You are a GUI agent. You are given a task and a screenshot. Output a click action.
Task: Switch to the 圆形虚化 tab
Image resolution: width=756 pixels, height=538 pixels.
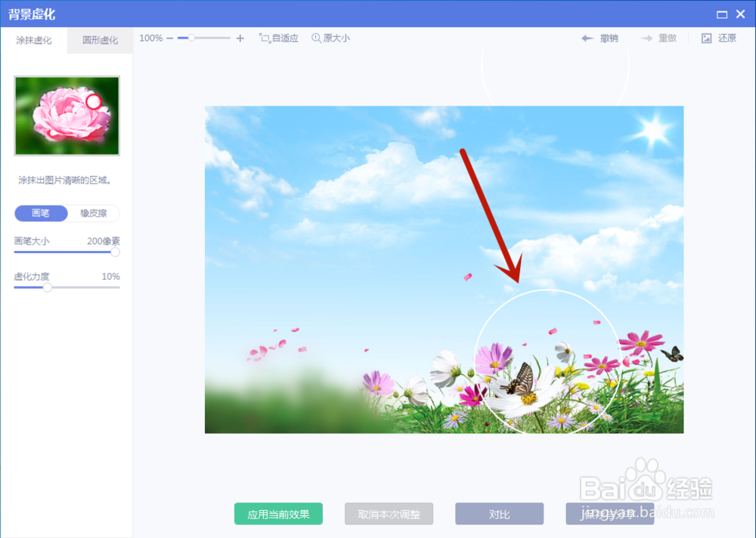click(x=100, y=40)
